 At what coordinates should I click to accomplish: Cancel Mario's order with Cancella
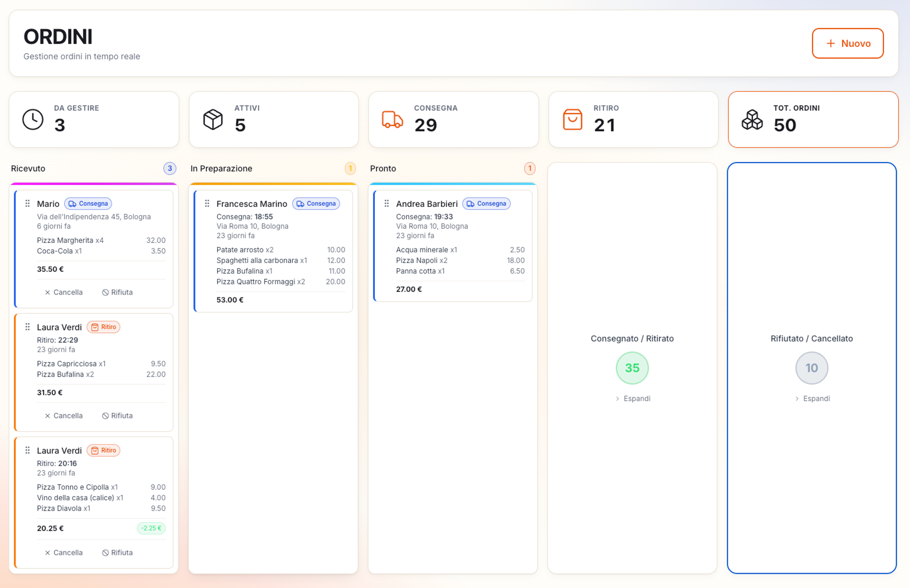(64, 292)
